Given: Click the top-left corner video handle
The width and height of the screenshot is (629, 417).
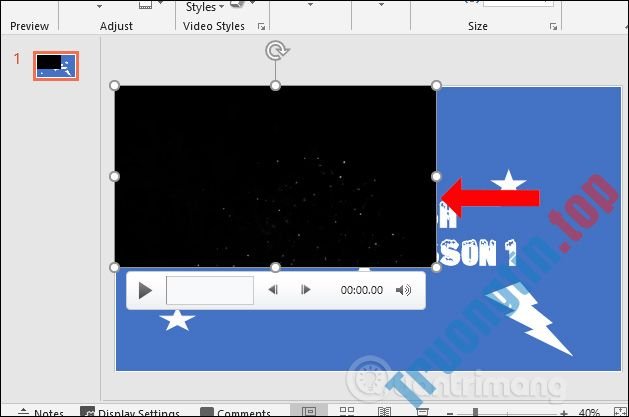Looking at the screenshot, I should 114,85.
